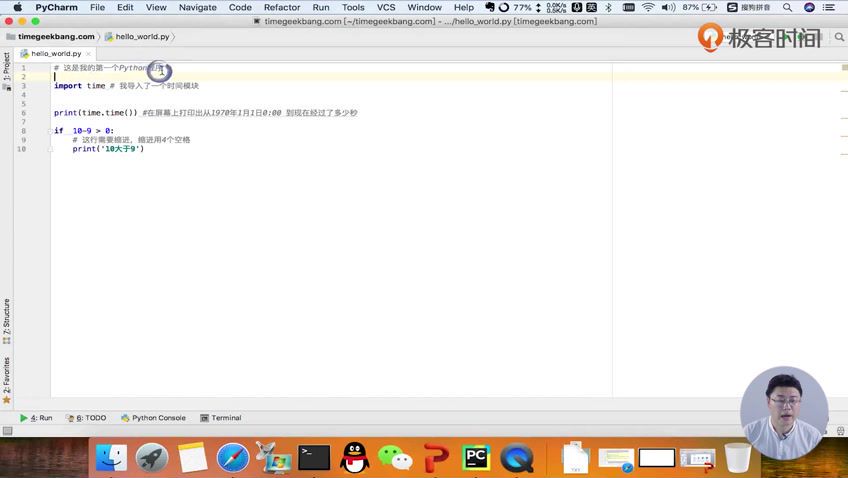Screen dimensions: 848x478
Task: Open WeChat from the Dock
Action: pyautogui.click(x=395, y=458)
